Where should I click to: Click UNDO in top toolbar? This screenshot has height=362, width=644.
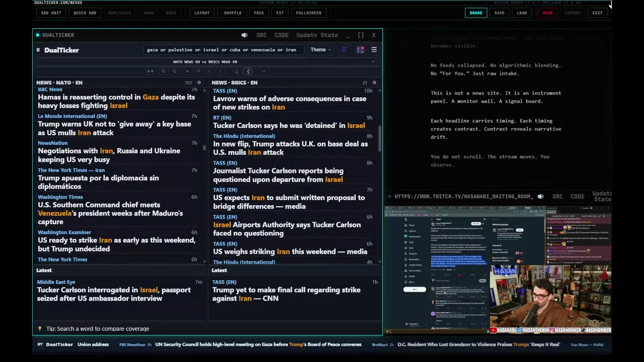pyautogui.click(x=148, y=13)
